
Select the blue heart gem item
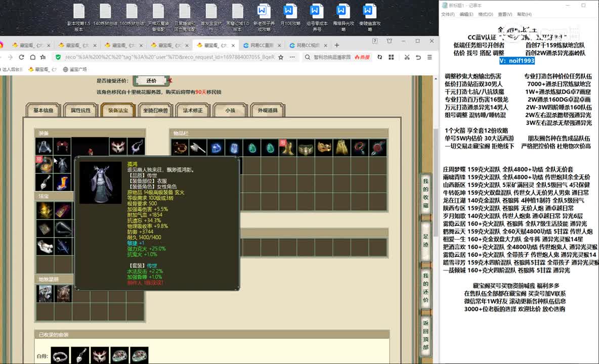(x=216, y=147)
